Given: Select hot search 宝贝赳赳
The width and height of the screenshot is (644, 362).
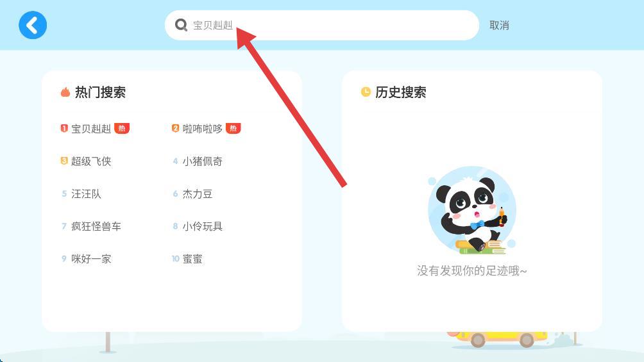Looking at the screenshot, I should [91, 129].
